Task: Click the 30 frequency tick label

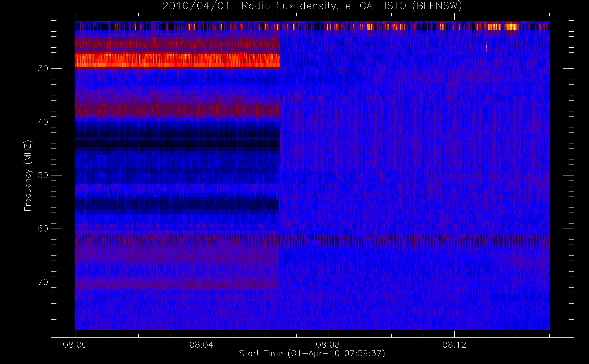Action: tap(43, 68)
